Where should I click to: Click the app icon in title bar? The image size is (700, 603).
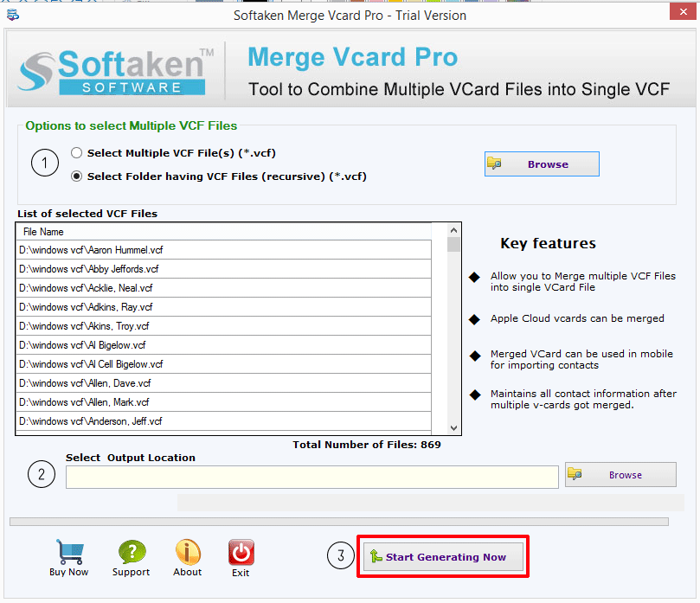click(x=13, y=16)
